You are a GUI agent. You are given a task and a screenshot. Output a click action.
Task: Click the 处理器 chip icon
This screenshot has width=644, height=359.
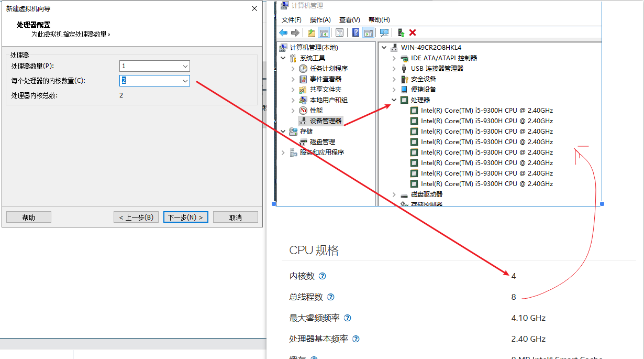[404, 100]
